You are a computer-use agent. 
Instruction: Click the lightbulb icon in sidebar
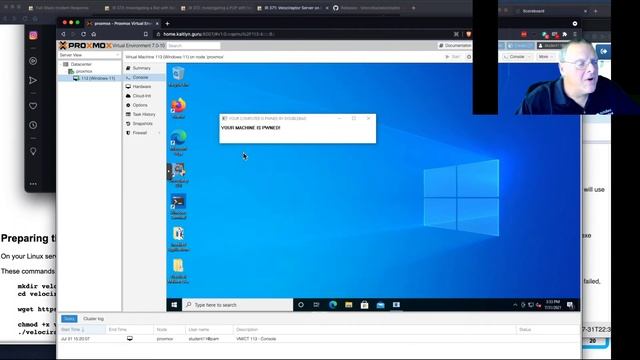coord(33,151)
